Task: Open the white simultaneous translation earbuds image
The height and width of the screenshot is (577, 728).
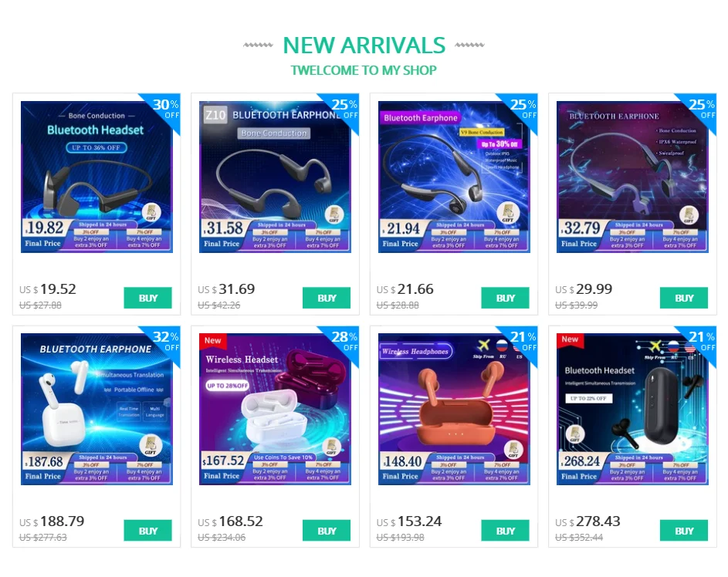Action: [x=97, y=409]
